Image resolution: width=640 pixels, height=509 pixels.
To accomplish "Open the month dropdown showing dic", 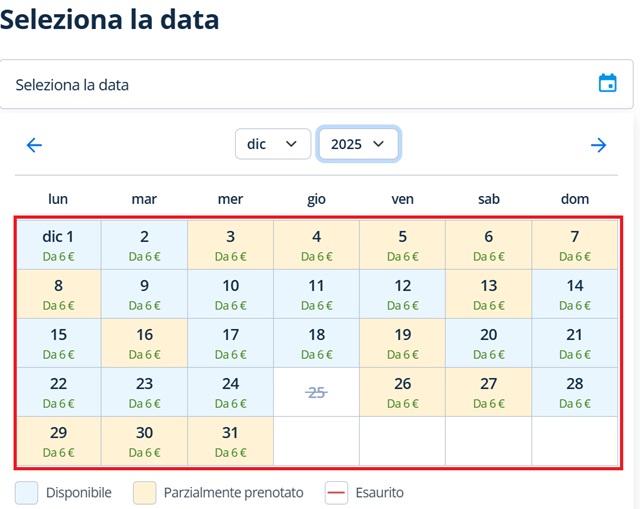I will point(273,144).
